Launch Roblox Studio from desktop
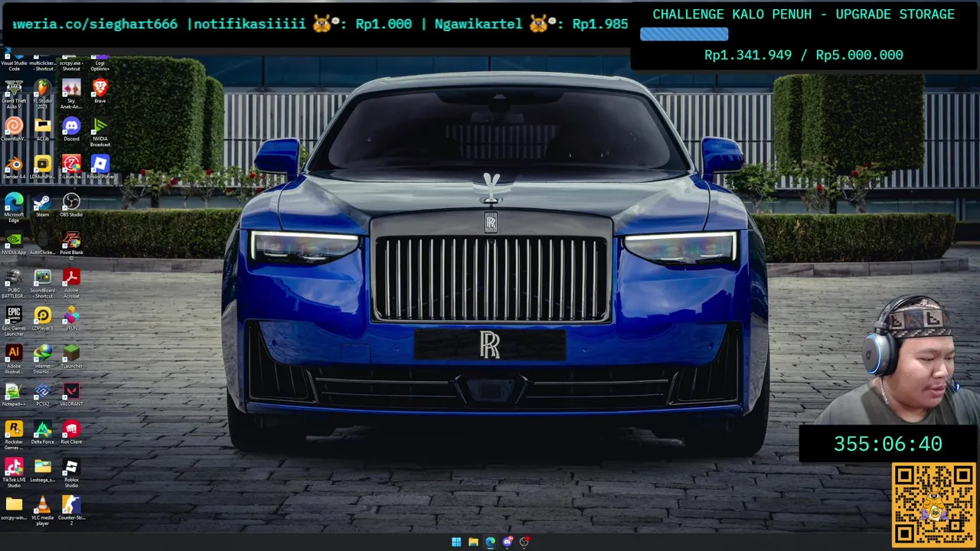 click(71, 473)
